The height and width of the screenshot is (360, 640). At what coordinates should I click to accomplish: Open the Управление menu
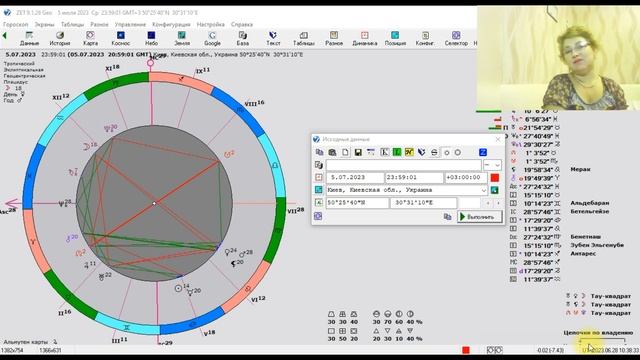click(130, 24)
